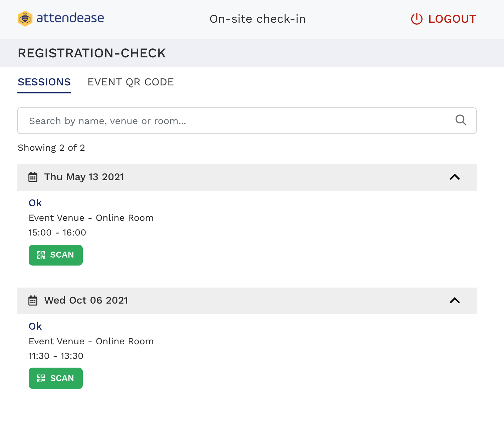Click the attendease wordmark text

(x=70, y=18)
